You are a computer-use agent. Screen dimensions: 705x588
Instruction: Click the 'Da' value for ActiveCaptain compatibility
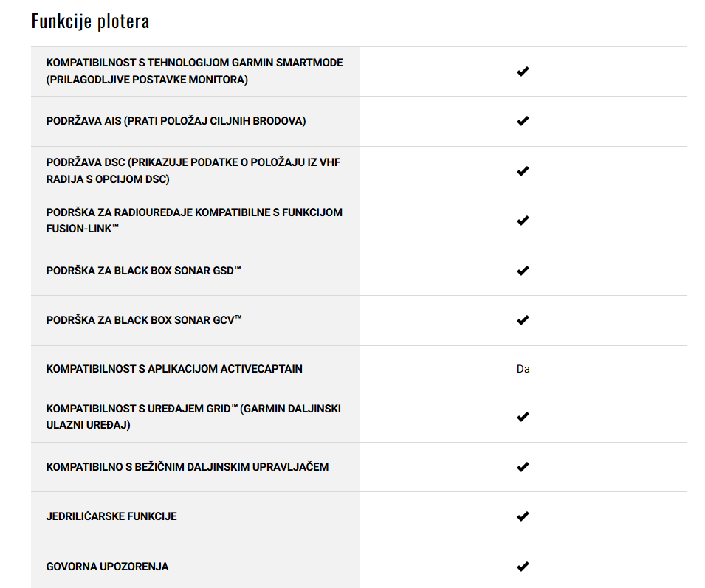523,369
